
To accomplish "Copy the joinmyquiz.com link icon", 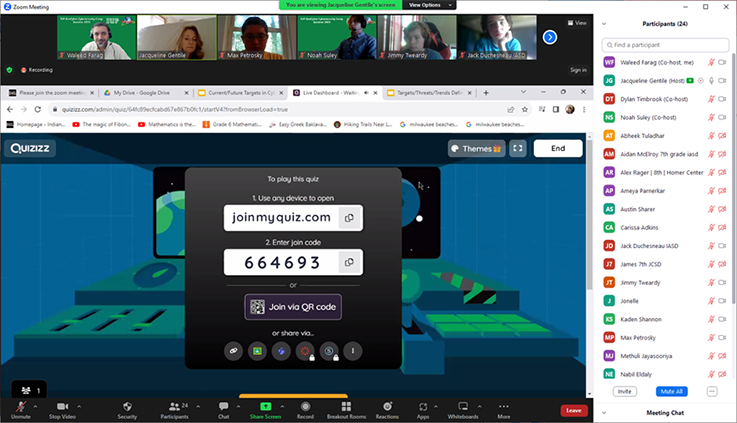I will 349,218.
